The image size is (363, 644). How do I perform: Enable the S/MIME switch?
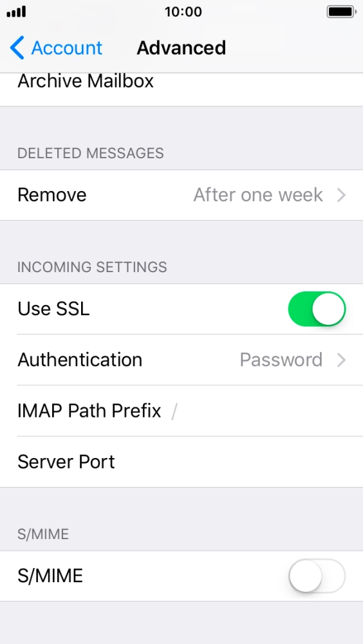[x=317, y=576]
